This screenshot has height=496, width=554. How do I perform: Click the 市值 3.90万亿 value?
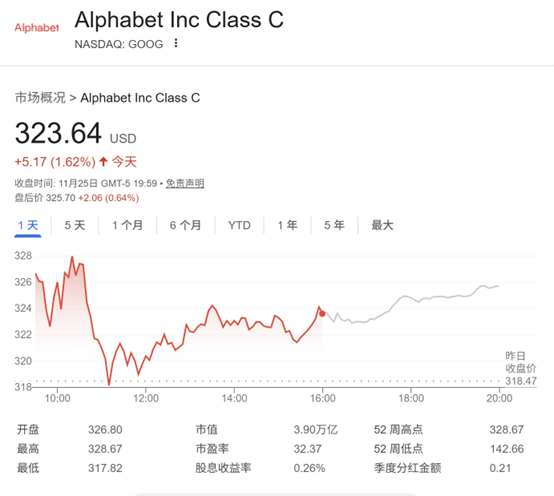316,430
